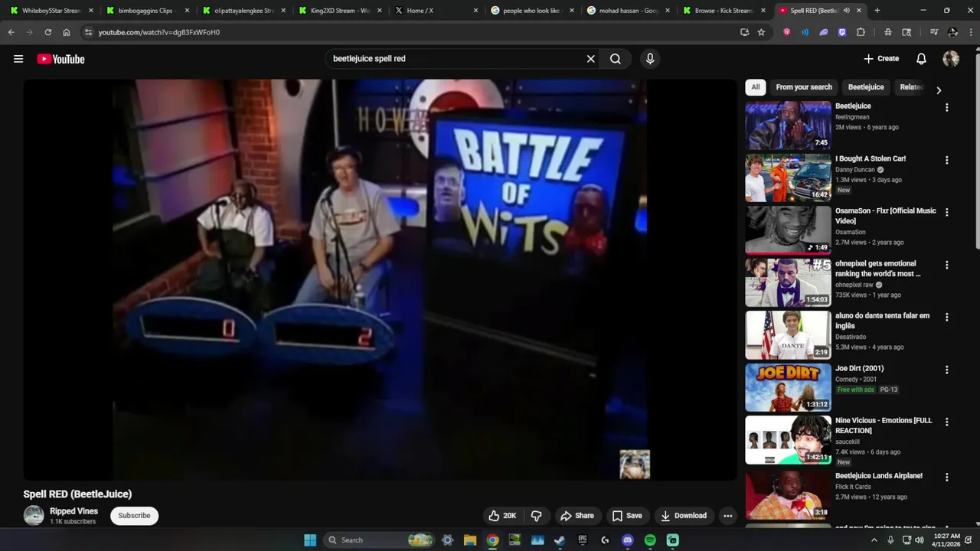Open the Windows Start menu
980x551 pixels.
[x=310, y=540]
